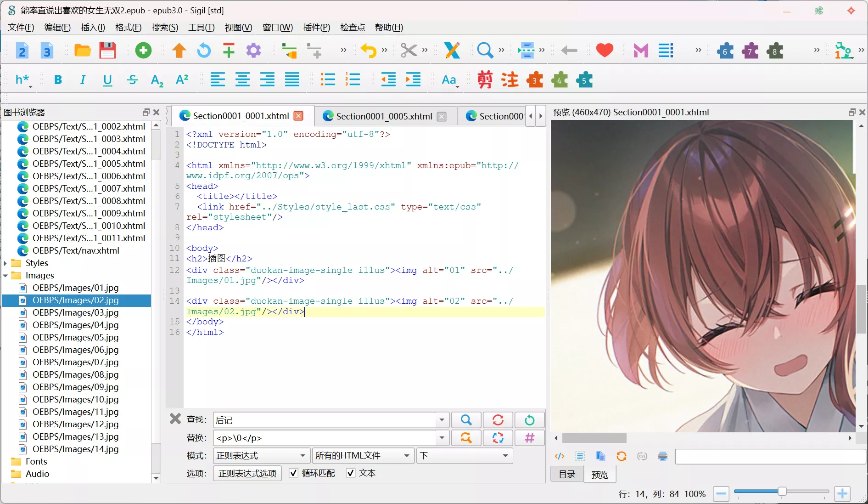This screenshot has height=504, width=868.
Task: Toggle the 文本 checkbox
Action: (351, 473)
